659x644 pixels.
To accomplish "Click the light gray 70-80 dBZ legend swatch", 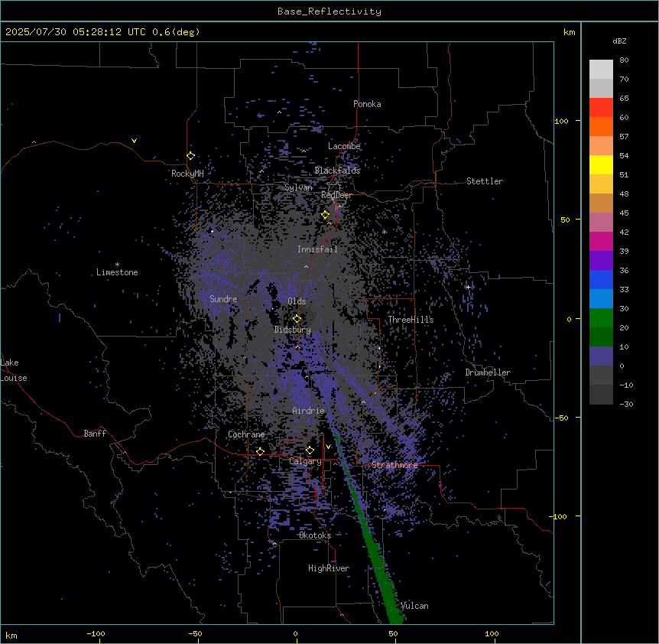I will [601, 69].
